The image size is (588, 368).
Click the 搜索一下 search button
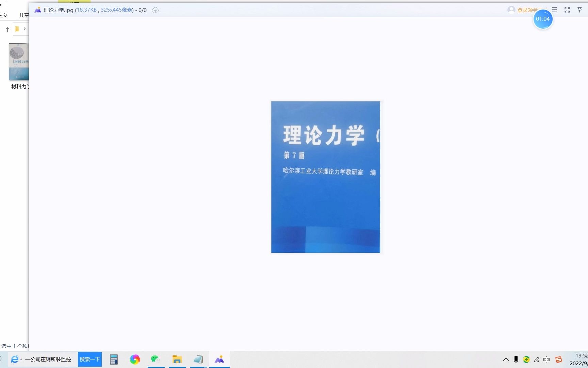pyautogui.click(x=90, y=359)
